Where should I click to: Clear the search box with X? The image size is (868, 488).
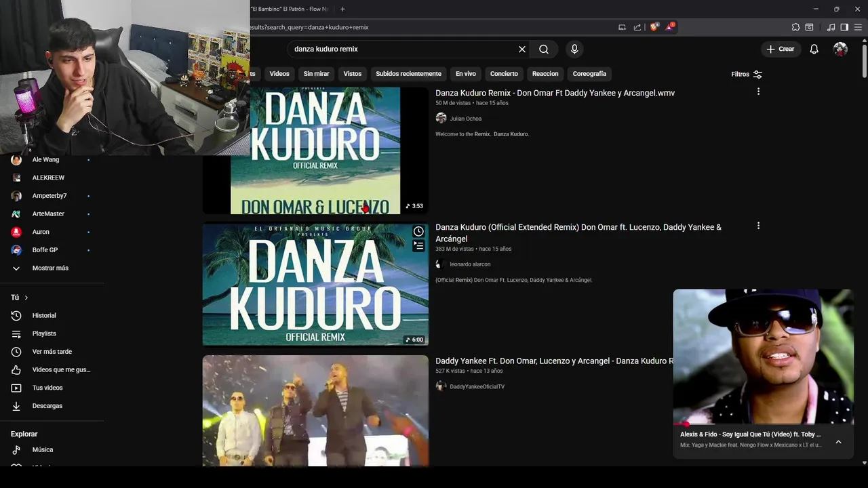(522, 49)
